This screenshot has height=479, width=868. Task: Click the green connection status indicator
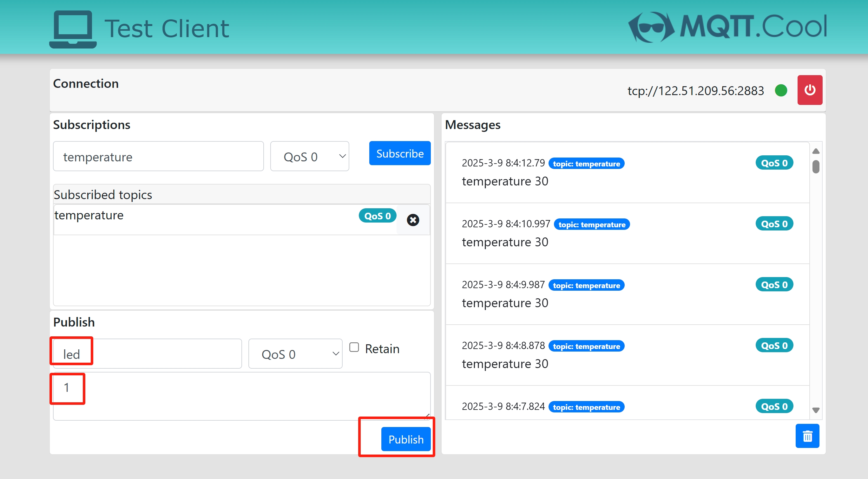tap(781, 90)
